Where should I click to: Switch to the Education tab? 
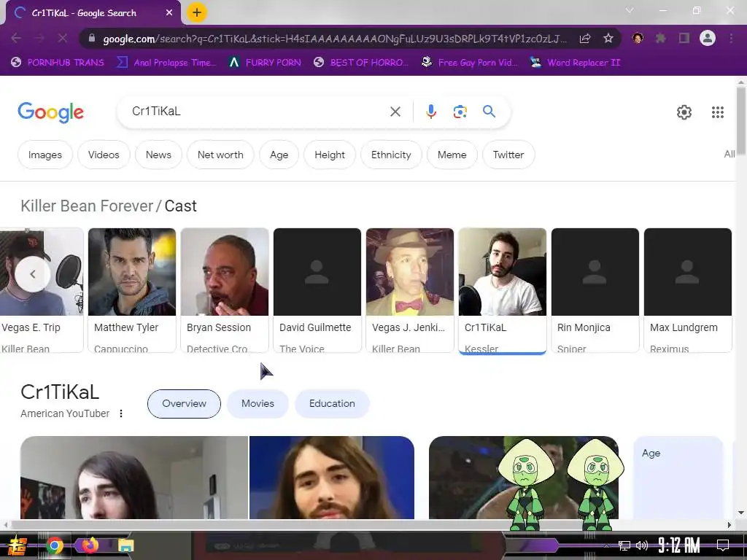(332, 404)
